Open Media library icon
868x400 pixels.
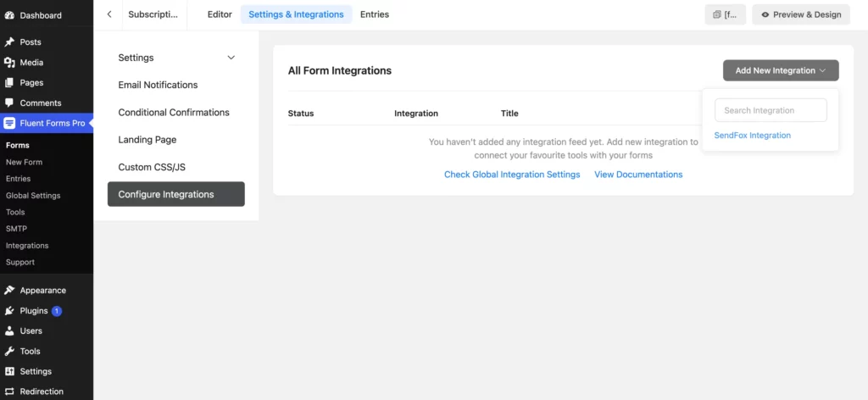pyautogui.click(x=8, y=63)
